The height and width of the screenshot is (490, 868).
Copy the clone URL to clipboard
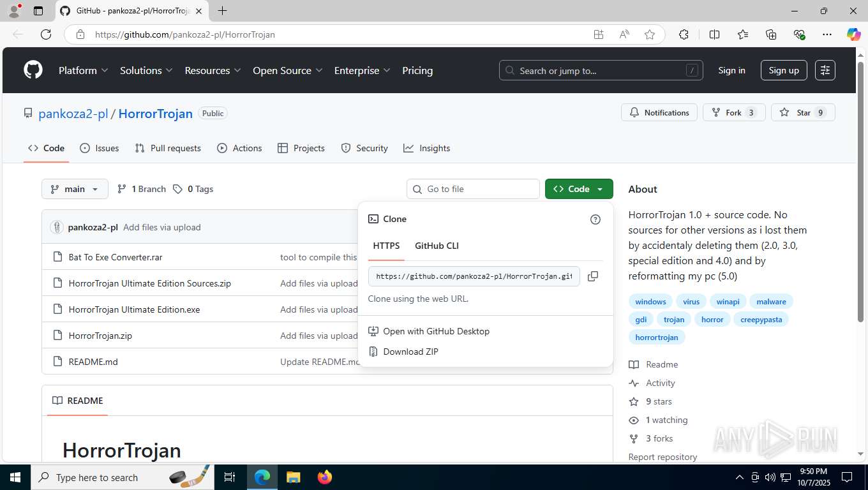(x=593, y=276)
